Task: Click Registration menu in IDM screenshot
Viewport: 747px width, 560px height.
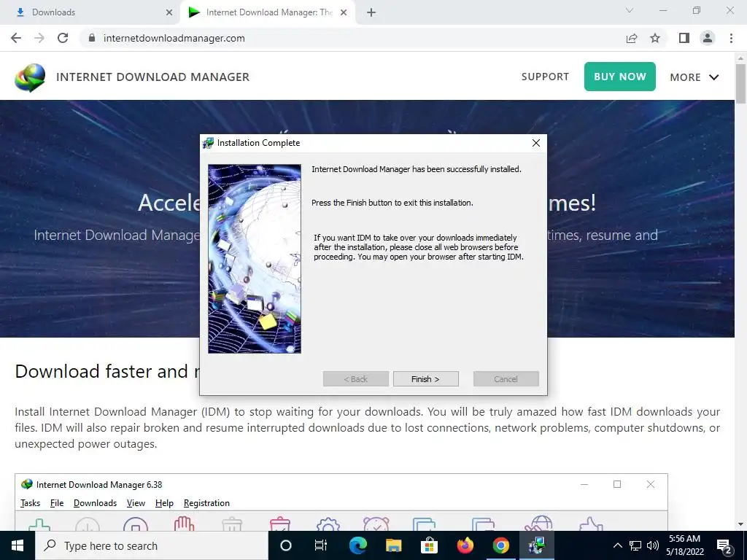Action: click(x=206, y=503)
